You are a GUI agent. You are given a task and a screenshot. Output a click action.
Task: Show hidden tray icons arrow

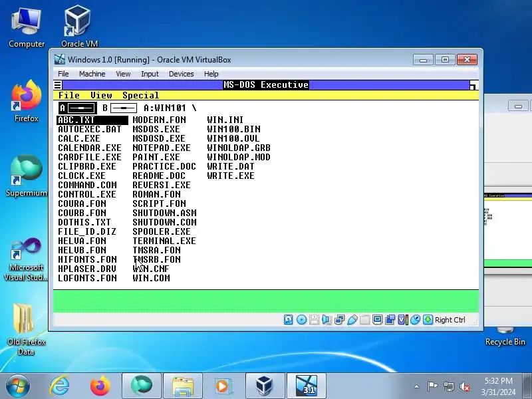click(x=417, y=386)
